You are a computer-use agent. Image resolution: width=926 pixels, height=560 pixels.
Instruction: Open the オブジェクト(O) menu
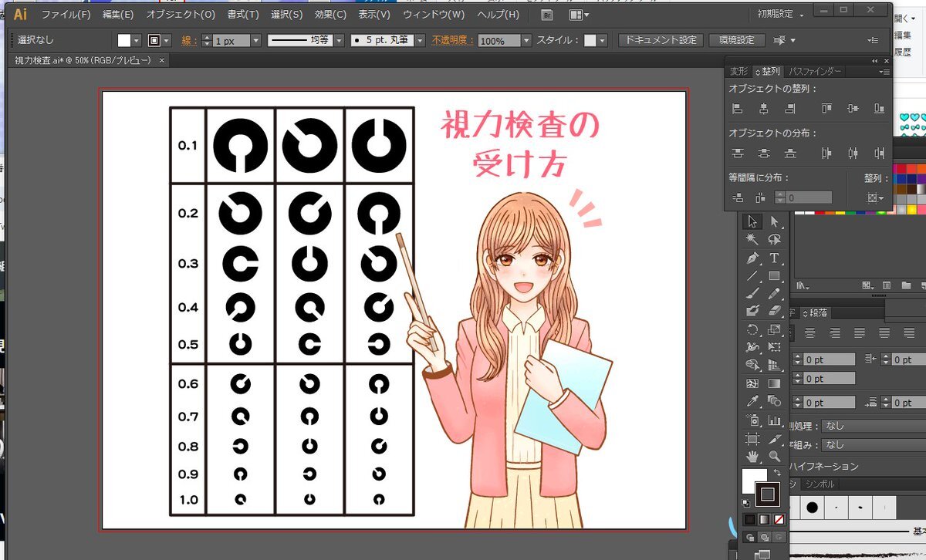click(x=181, y=15)
